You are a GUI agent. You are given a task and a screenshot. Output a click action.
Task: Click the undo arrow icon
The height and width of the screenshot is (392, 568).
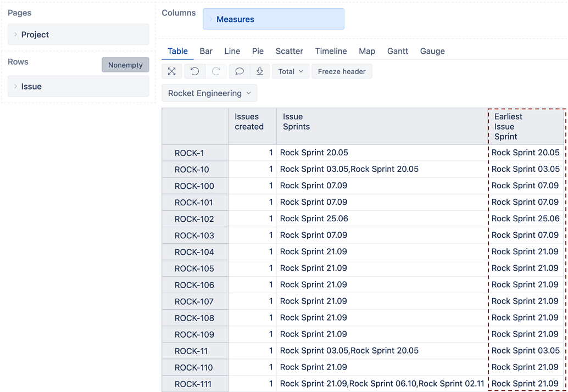194,71
